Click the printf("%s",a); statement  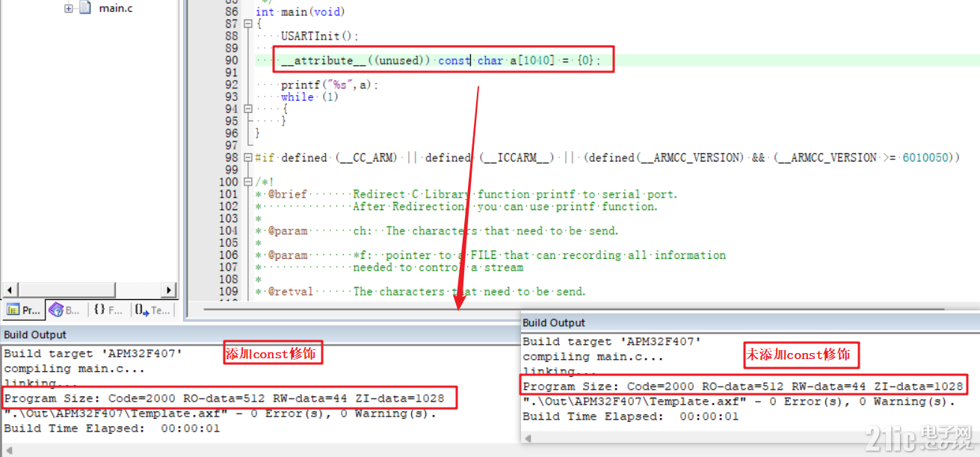pos(330,85)
